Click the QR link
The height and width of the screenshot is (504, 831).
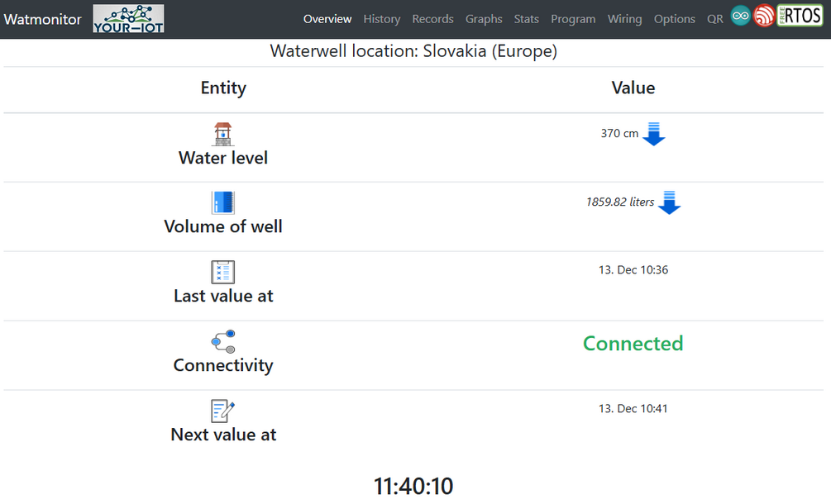click(714, 18)
